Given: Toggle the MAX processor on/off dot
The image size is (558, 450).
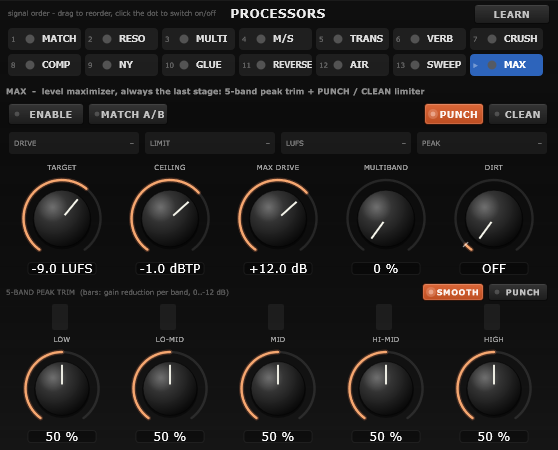Looking at the screenshot, I should (x=492, y=65).
